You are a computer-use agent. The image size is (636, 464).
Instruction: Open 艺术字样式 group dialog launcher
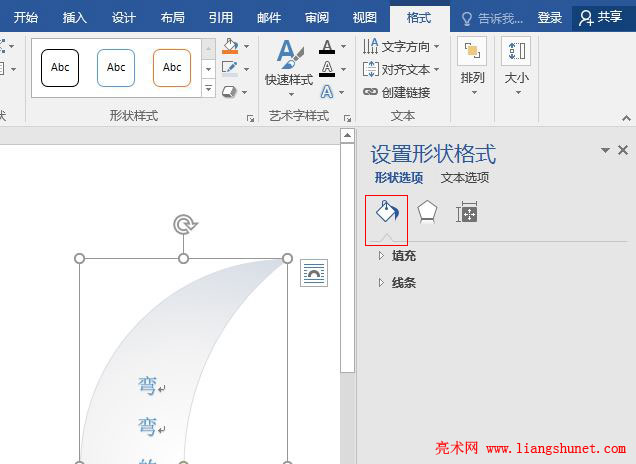(347, 118)
